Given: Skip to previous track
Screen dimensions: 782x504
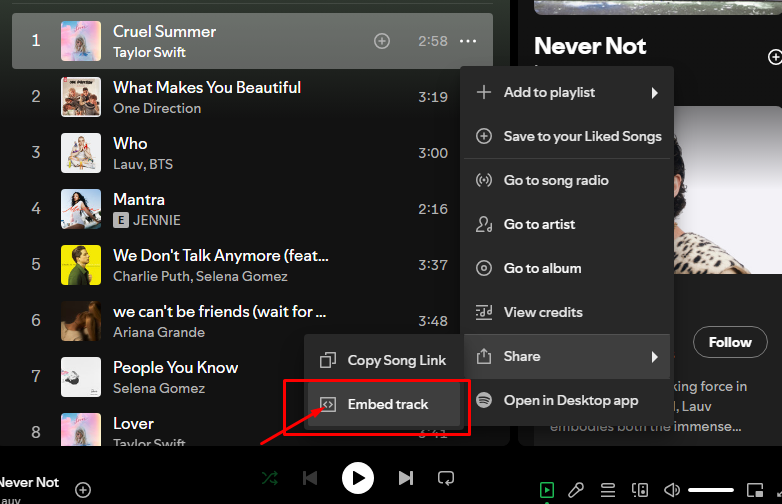Looking at the screenshot, I should pos(310,479).
